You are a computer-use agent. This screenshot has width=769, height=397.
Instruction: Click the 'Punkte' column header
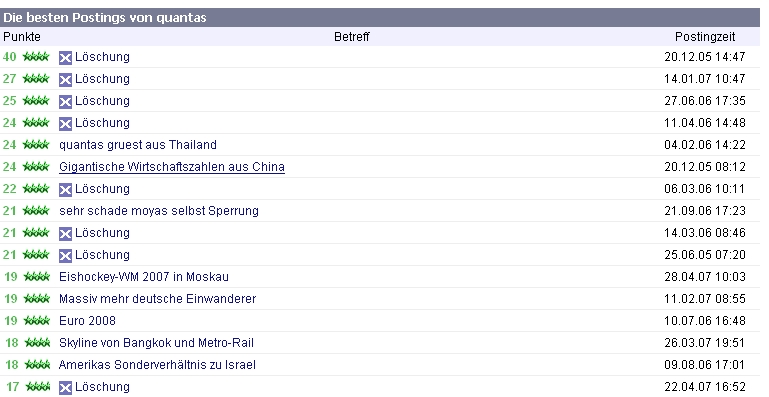coord(22,37)
